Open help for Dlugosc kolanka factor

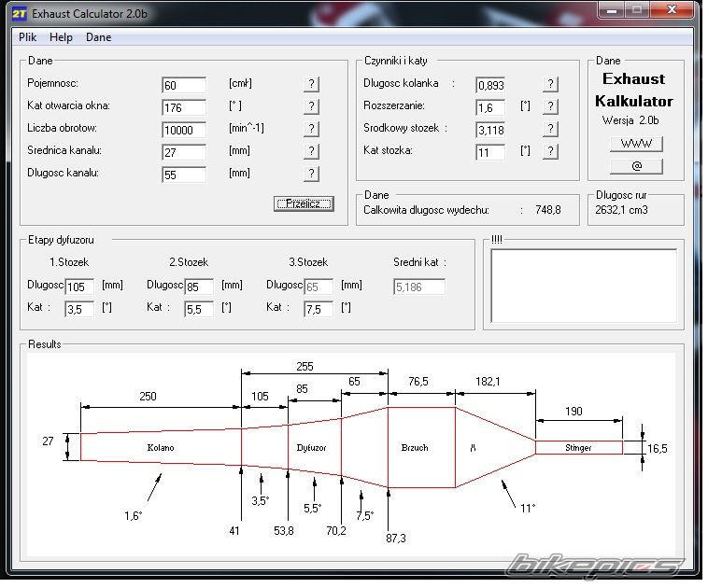click(551, 84)
